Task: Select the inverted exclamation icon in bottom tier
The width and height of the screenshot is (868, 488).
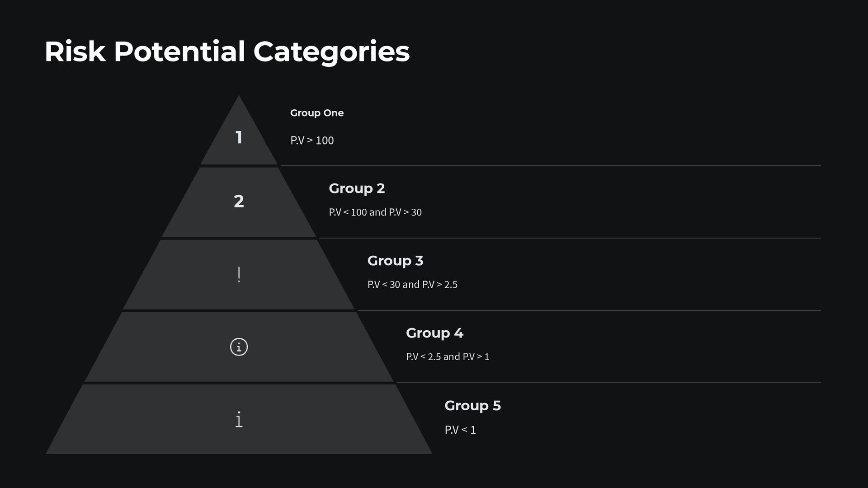Action: tap(239, 419)
